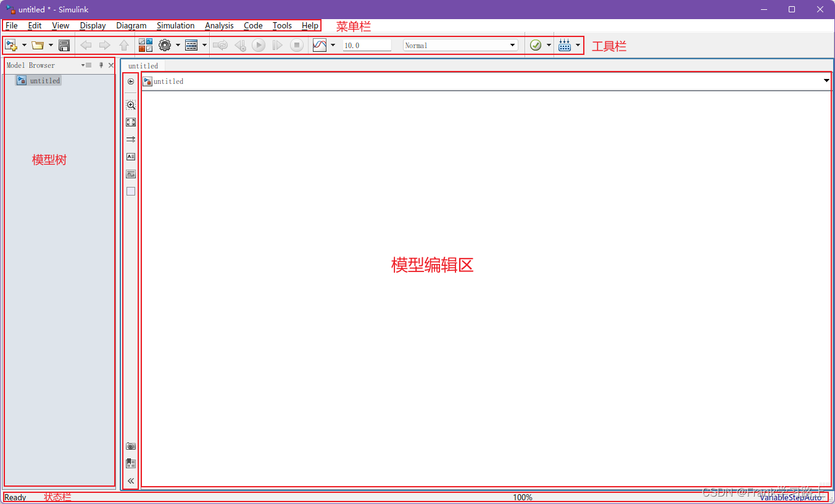Toggle the Model Browser pin icon
The height and width of the screenshot is (504, 835).
pos(101,64)
